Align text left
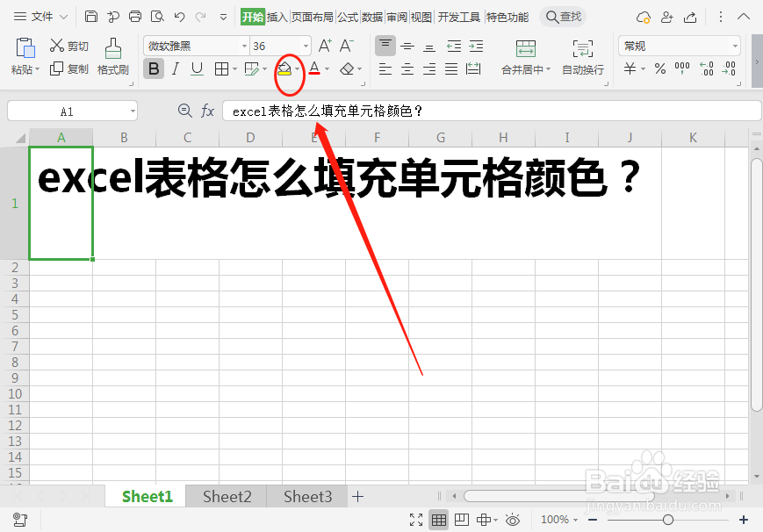 click(x=385, y=69)
